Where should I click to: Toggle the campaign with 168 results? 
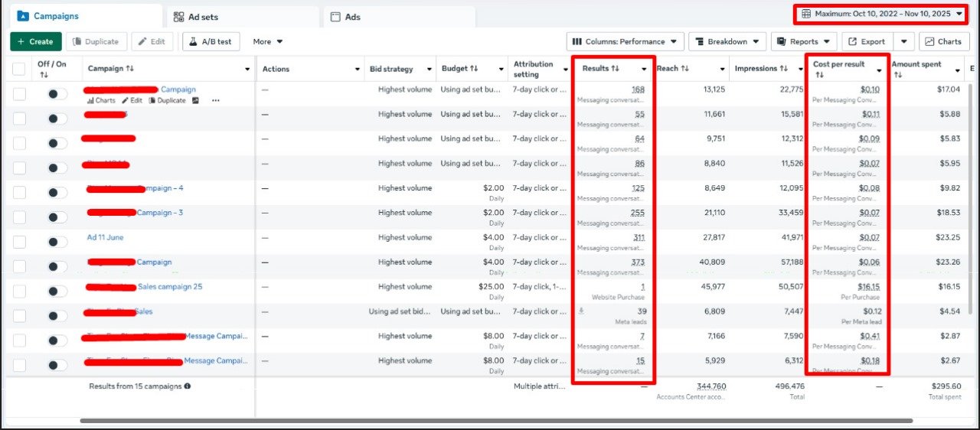click(57, 94)
